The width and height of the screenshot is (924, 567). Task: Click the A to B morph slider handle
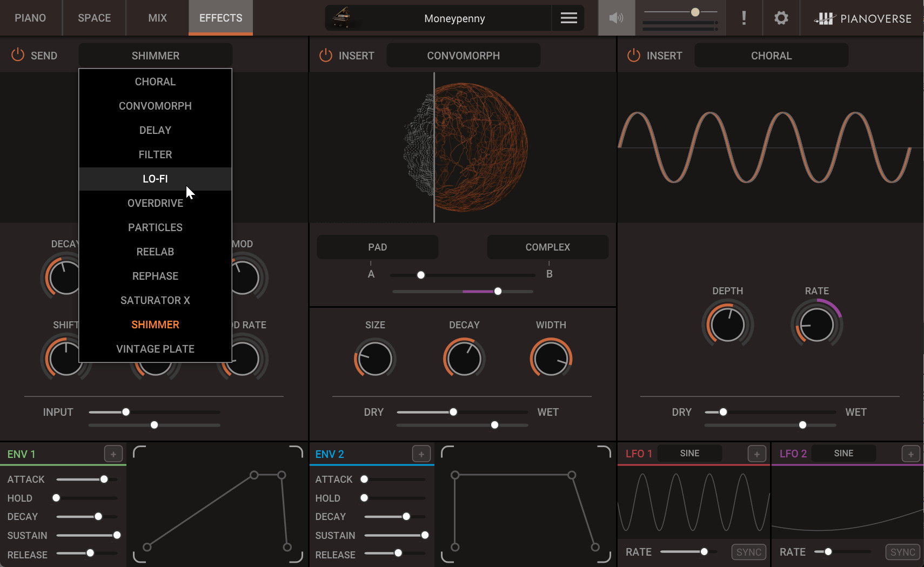click(421, 275)
